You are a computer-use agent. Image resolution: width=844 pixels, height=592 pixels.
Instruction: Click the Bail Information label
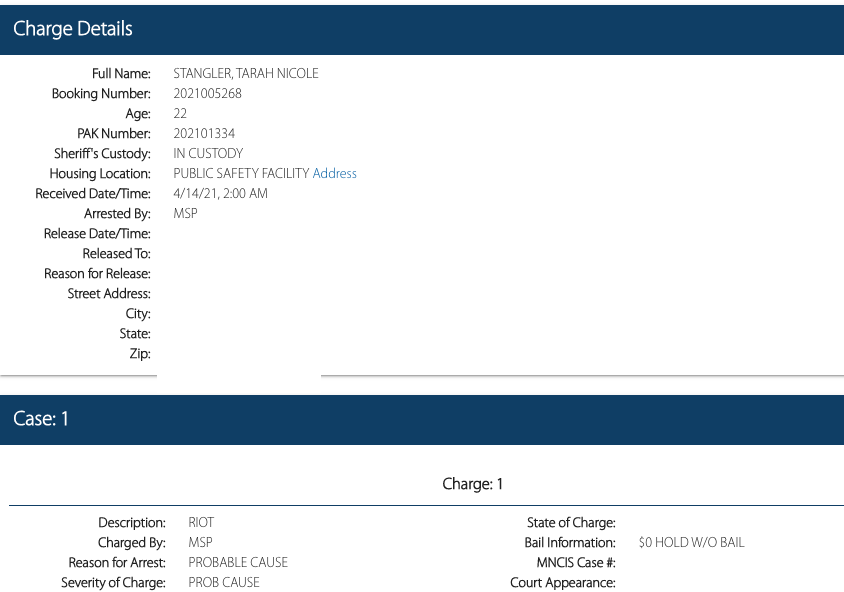pos(570,542)
